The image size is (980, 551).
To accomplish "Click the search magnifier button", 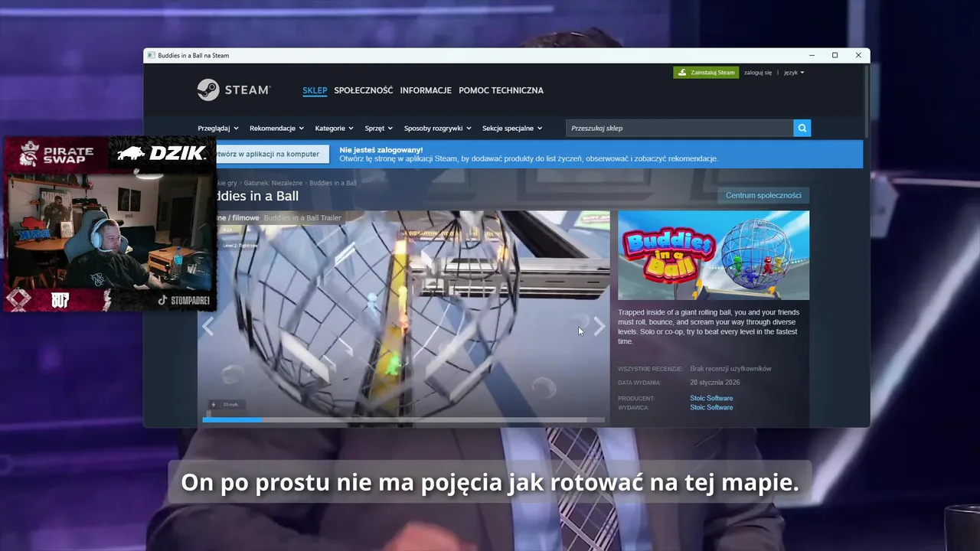I will pos(802,128).
